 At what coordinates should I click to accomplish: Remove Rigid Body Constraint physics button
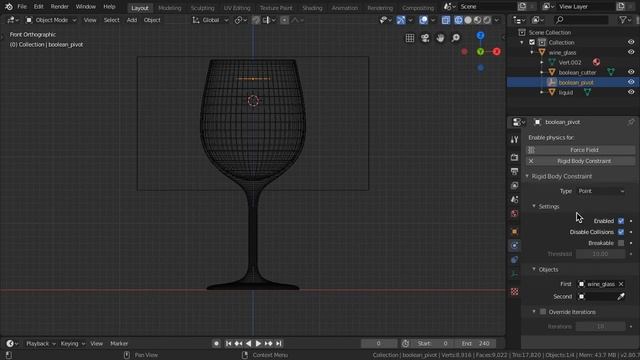[580, 161]
